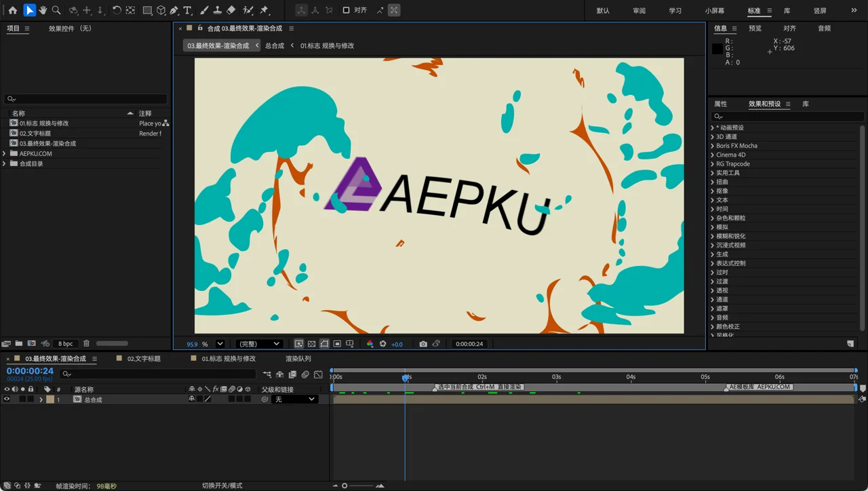Delete selected project item with trash icon
This screenshot has width=868, height=491.
pos(86,344)
